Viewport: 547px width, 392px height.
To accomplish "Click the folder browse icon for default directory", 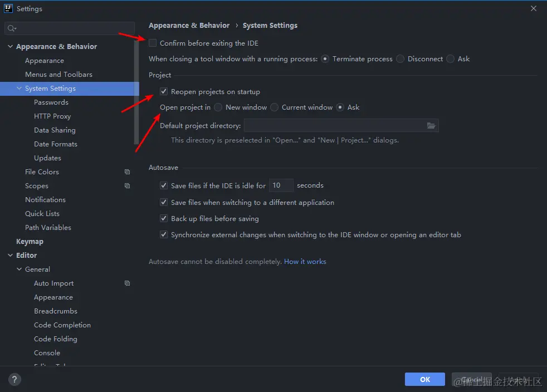I will (x=431, y=125).
